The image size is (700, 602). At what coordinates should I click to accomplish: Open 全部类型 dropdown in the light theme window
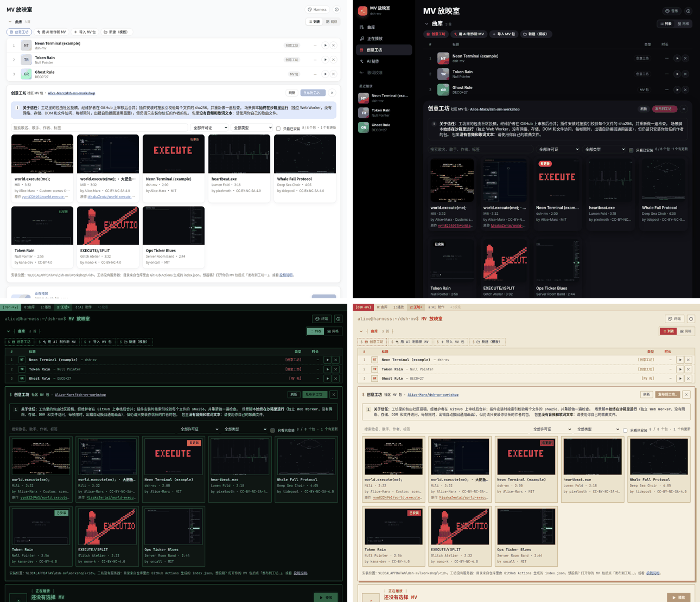tap(252, 128)
